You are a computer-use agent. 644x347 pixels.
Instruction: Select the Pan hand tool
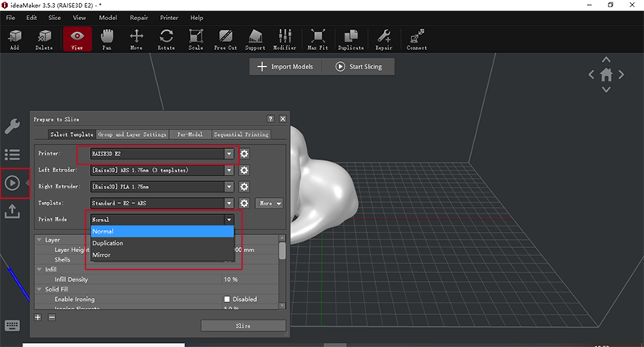[x=107, y=39]
